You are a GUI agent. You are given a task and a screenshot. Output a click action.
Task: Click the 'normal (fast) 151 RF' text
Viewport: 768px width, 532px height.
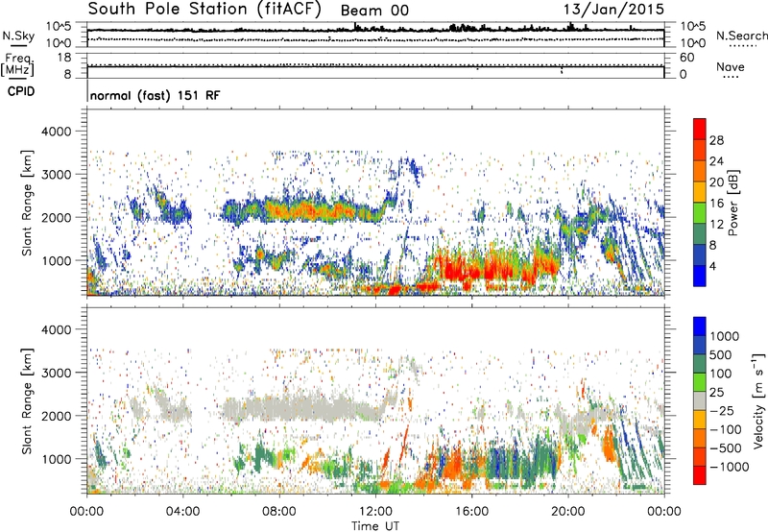(x=155, y=95)
